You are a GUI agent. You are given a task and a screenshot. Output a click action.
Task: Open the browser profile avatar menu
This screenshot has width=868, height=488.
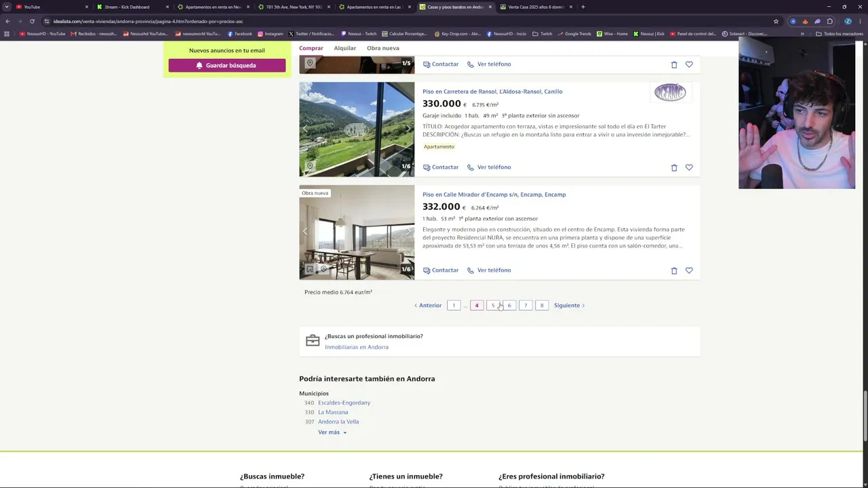point(848,21)
